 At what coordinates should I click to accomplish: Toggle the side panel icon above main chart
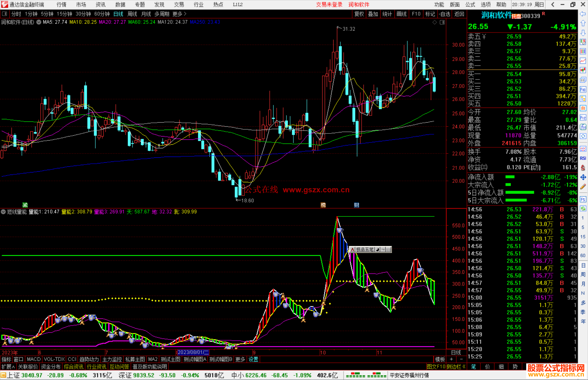(x=442, y=22)
